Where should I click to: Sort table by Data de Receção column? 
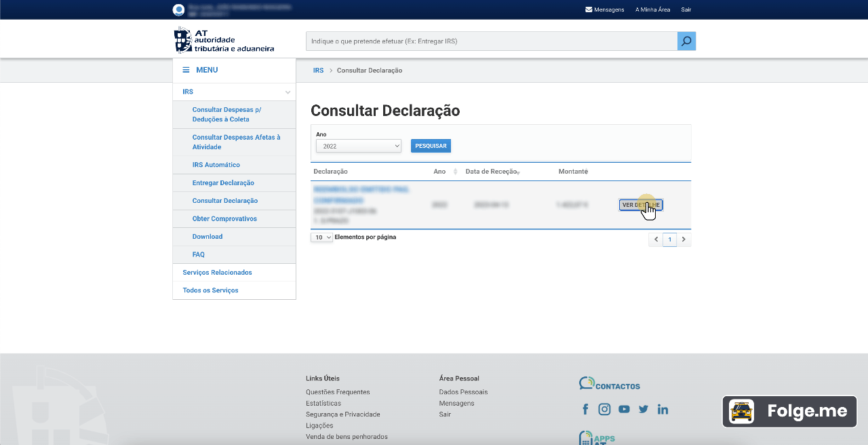pyautogui.click(x=492, y=172)
